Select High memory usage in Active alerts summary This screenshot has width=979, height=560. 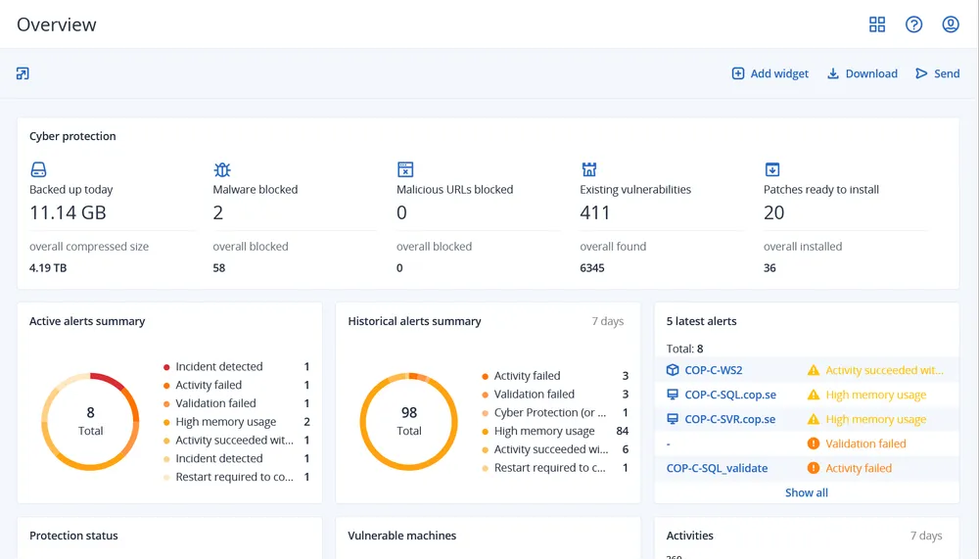[237, 422]
